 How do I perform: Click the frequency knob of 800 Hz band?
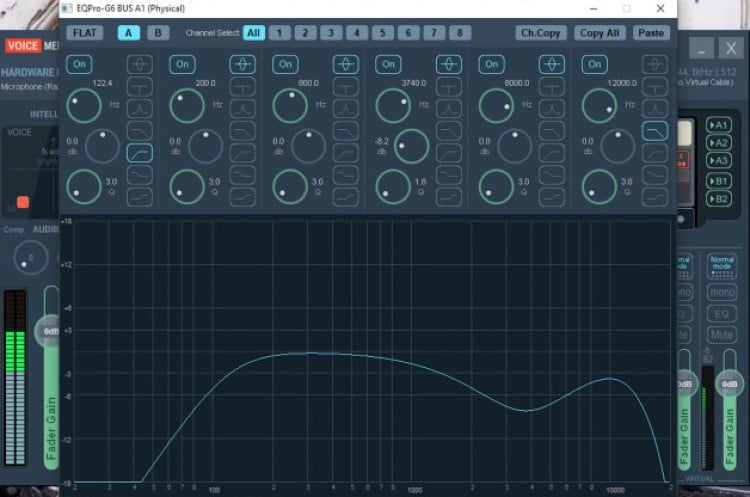(x=290, y=106)
